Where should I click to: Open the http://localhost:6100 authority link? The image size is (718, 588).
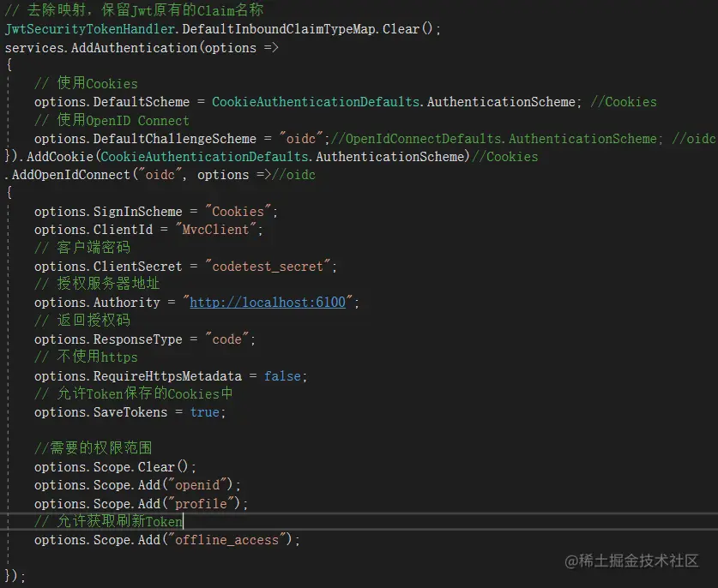pyautogui.click(x=268, y=303)
